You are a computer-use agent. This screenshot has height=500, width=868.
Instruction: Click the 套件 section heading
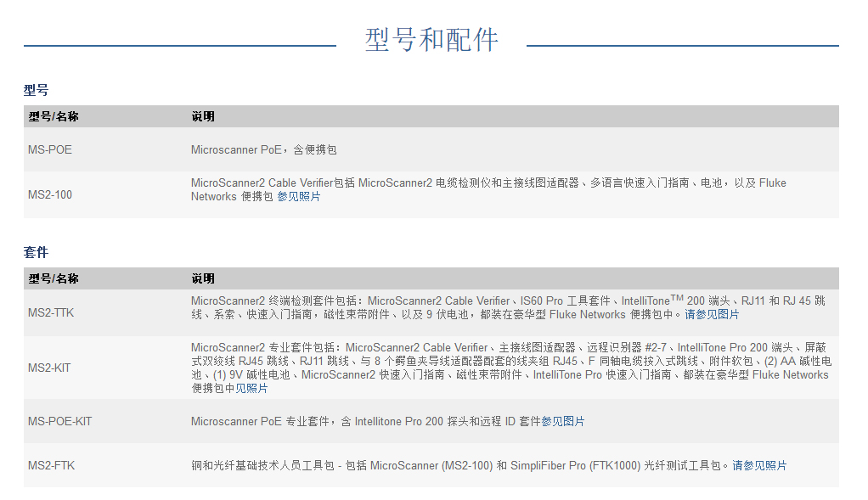(36, 252)
